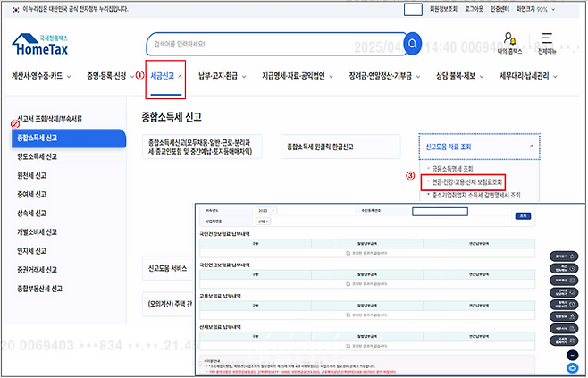588x378 pixels.
Task: Open the 사업자번호 선택 dropdown
Action: pos(264,222)
